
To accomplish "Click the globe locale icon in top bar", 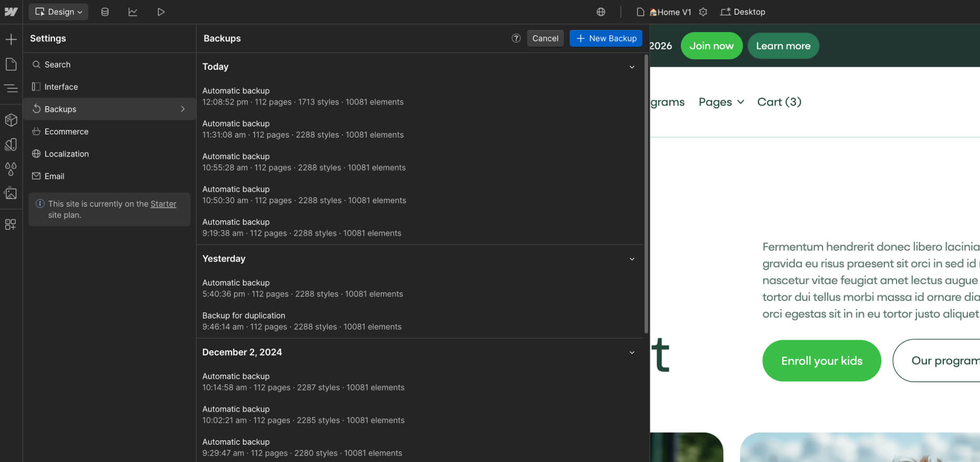I will 601,12.
